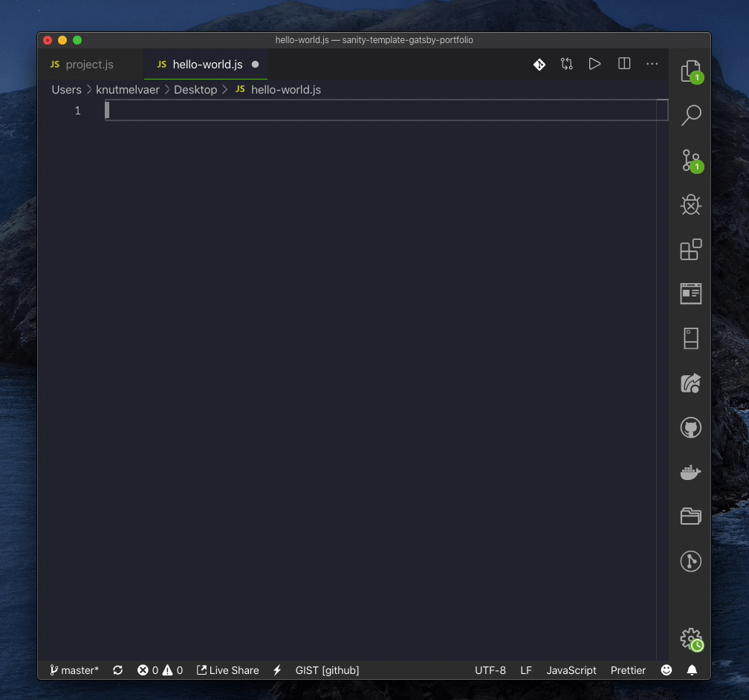Open the Source Control view showing 1 change
Image resolution: width=749 pixels, height=700 pixels.
click(690, 161)
